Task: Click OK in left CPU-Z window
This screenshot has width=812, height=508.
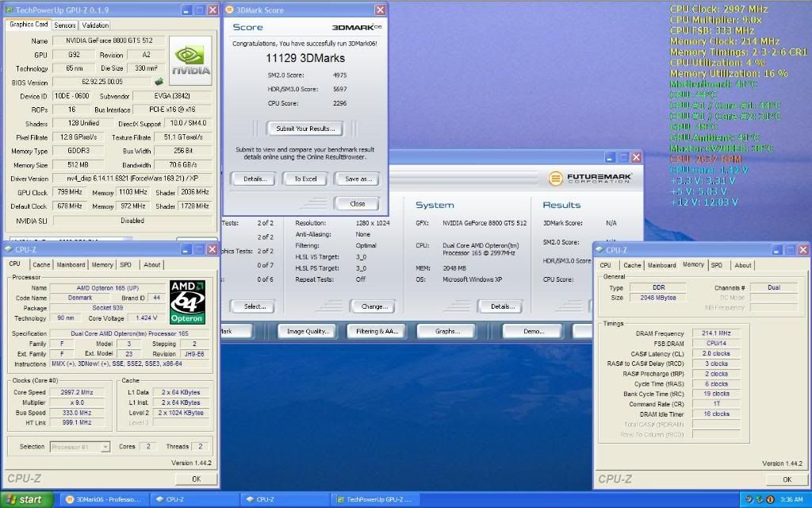Action: [197, 479]
